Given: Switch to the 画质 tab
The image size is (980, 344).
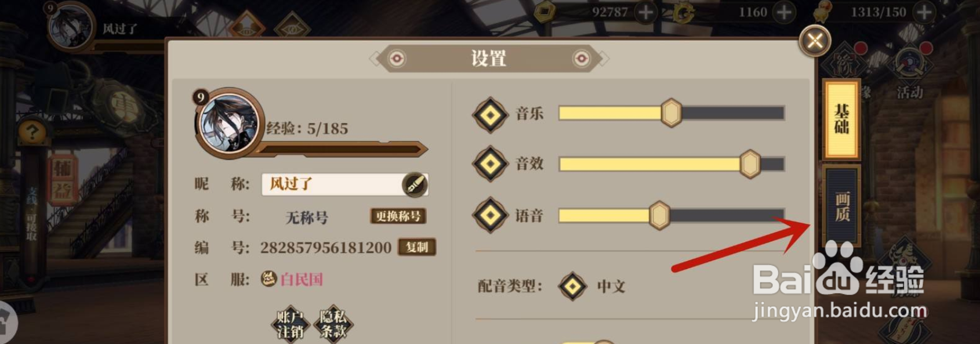Looking at the screenshot, I should click(842, 206).
